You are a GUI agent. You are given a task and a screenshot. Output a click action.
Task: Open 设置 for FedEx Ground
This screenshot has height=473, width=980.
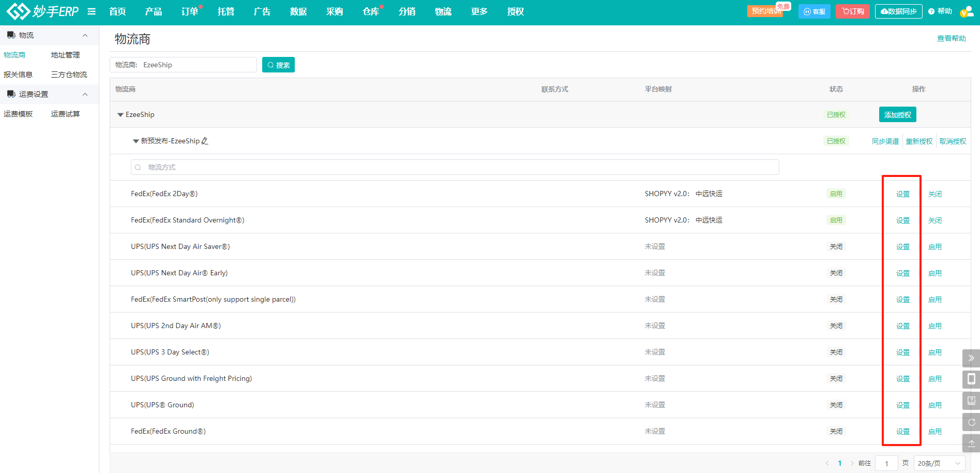pyautogui.click(x=903, y=432)
